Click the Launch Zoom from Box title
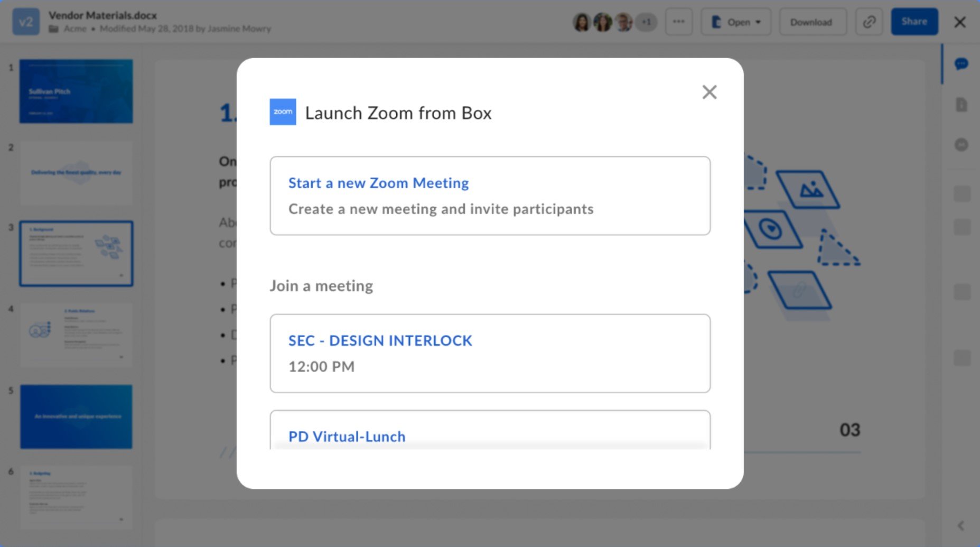Viewport: 980px width, 547px height. pos(398,113)
